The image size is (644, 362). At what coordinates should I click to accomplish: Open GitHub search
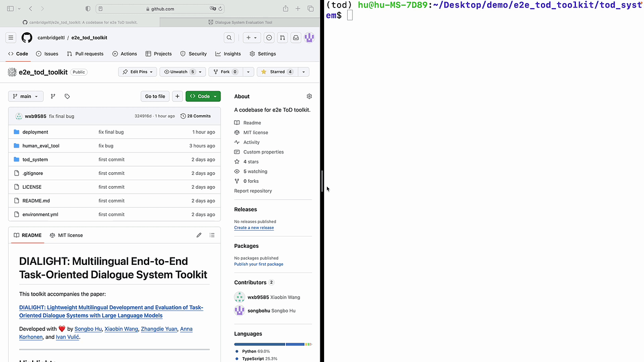click(229, 38)
